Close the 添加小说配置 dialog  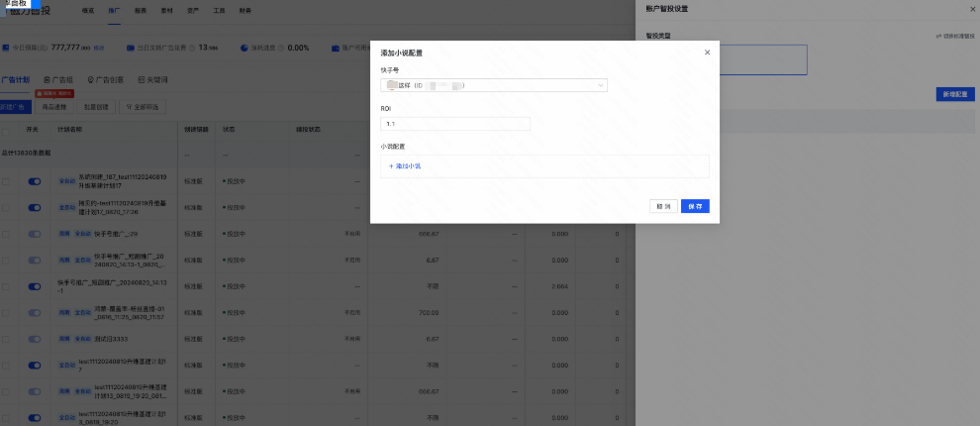[707, 52]
